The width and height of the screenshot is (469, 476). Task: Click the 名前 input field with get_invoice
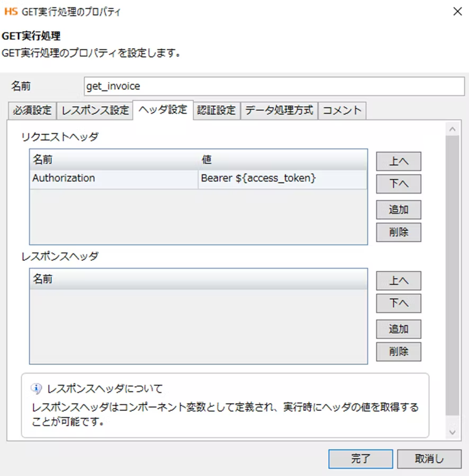274,86
